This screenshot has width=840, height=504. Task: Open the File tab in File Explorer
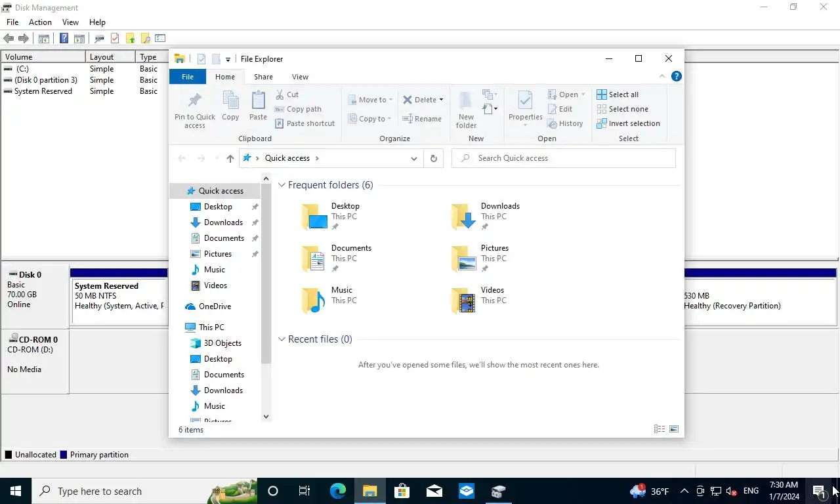click(188, 77)
